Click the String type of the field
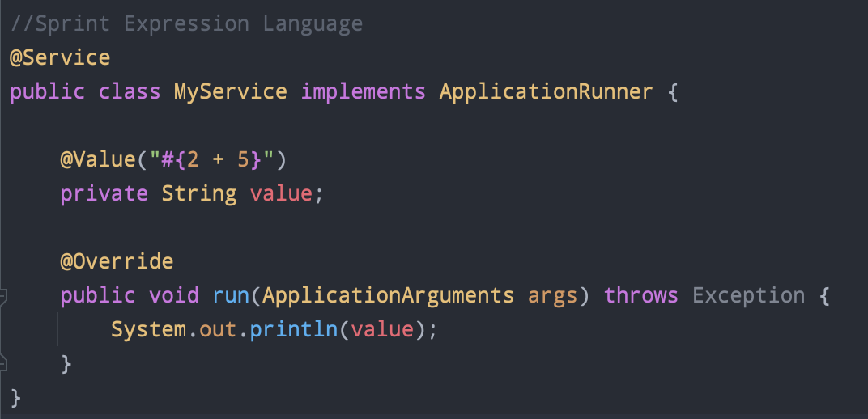Viewport: 868px width, 419px height. (198, 194)
